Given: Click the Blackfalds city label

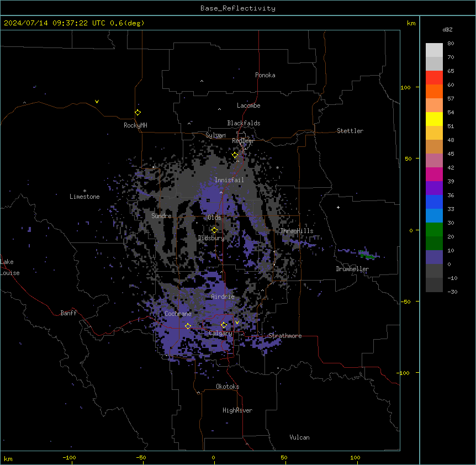Looking at the screenshot, I should click(244, 123).
